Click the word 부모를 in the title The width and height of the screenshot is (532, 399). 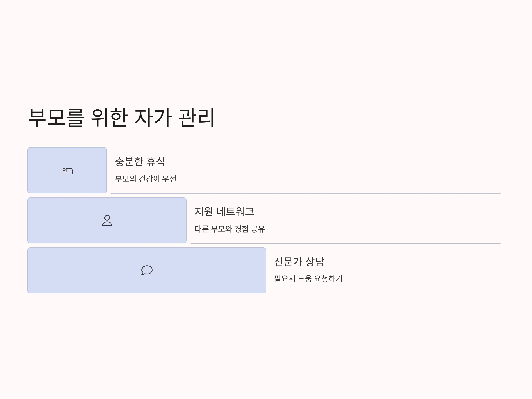click(x=56, y=118)
